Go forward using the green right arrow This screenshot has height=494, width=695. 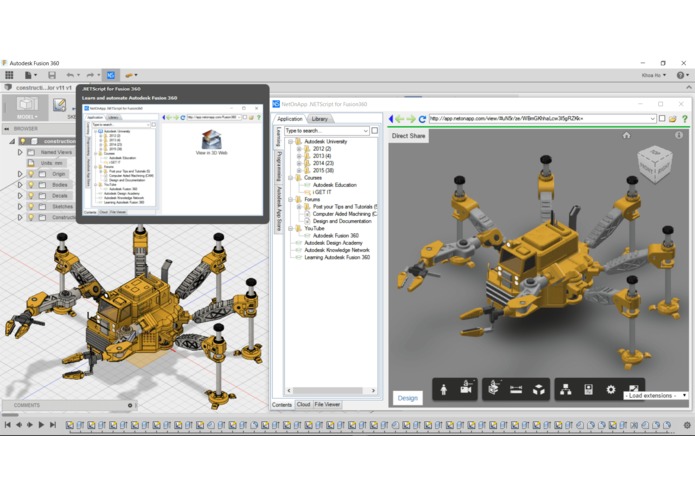click(411, 119)
